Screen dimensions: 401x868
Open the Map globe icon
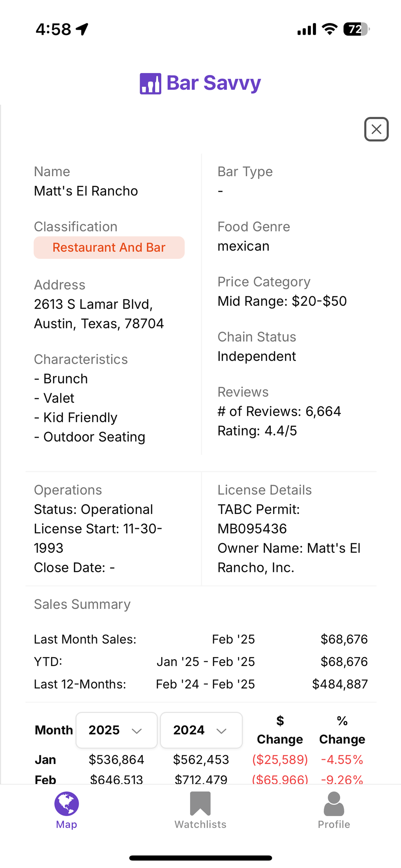[67, 803]
